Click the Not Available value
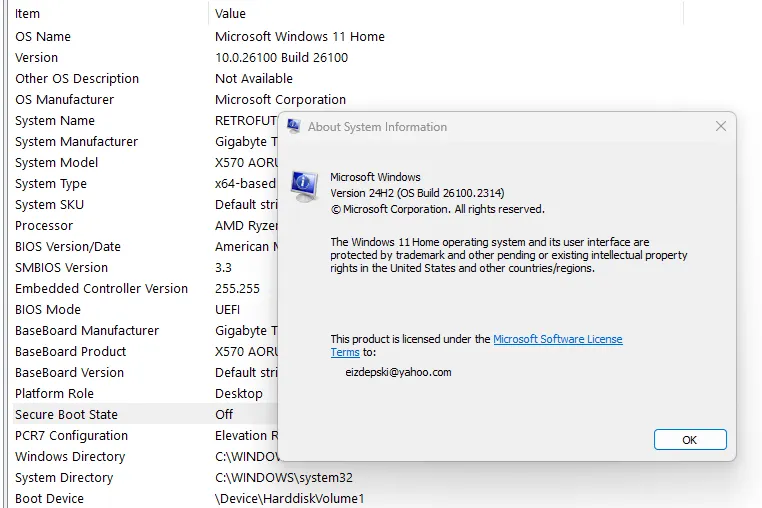The height and width of the screenshot is (508, 762). click(254, 78)
